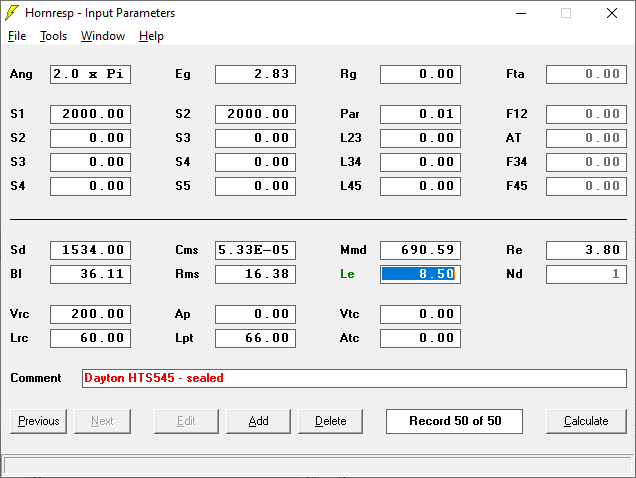Click the greyed-out Next button
The image size is (636, 478).
tap(102, 421)
